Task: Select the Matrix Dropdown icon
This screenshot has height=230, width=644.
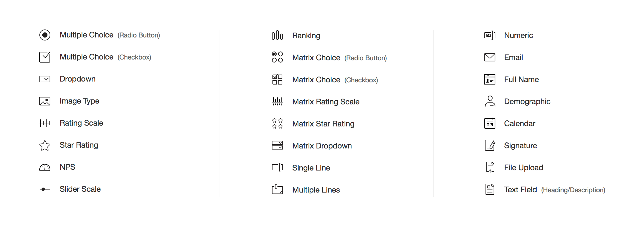Action: coord(277,145)
